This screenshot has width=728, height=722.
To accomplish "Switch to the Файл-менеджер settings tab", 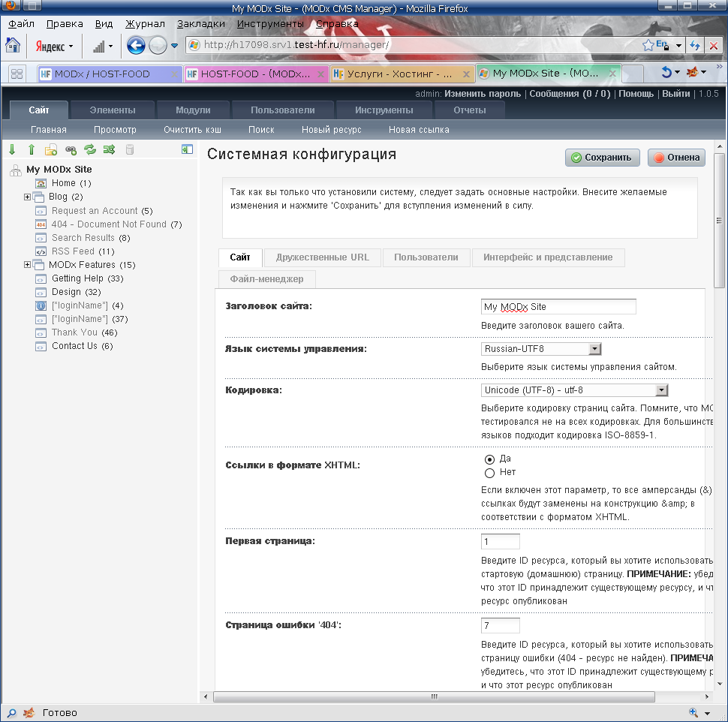I will tap(266, 279).
